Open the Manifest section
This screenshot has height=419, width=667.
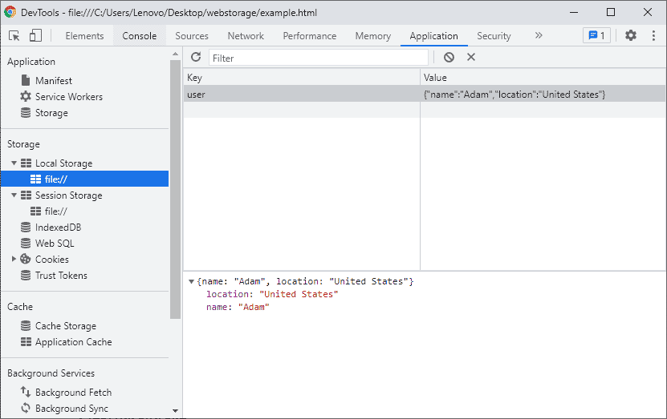pos(53,81)
